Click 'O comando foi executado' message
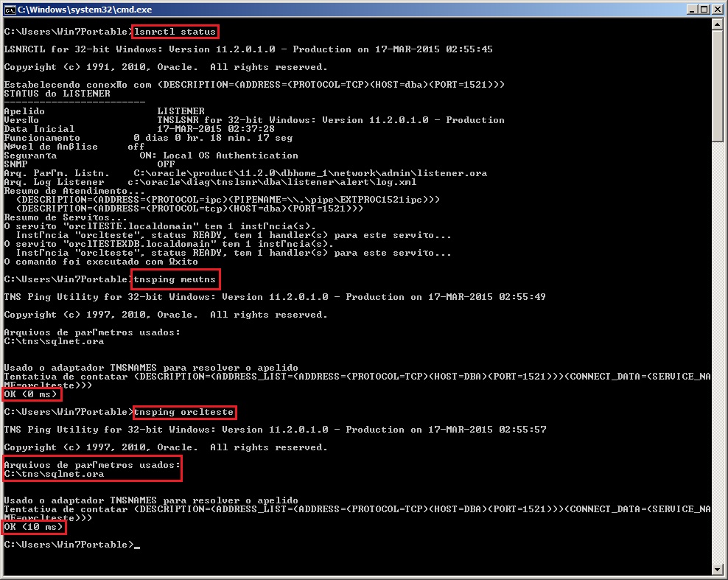Image resolution: width=728 pixels, height=580 pixels. tap(101, 262)
